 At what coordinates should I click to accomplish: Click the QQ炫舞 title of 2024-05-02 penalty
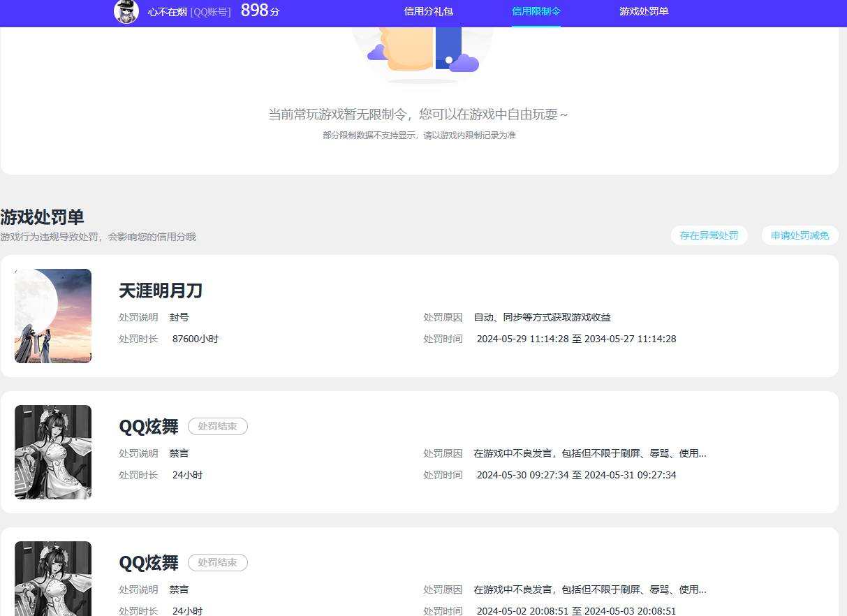pos(149,563)
